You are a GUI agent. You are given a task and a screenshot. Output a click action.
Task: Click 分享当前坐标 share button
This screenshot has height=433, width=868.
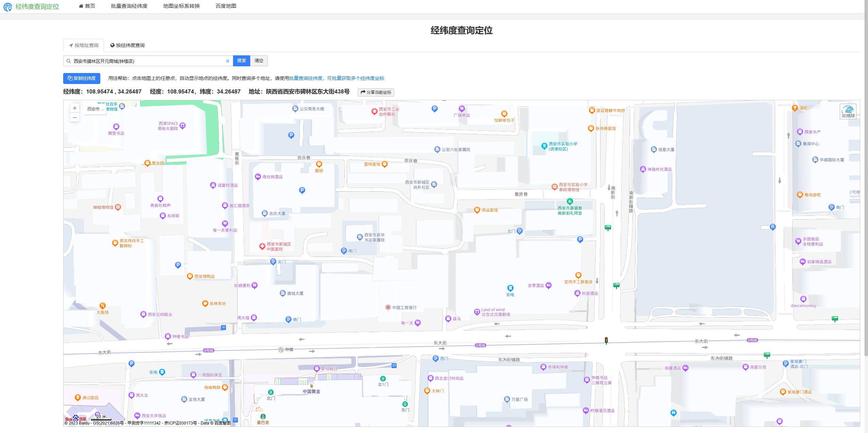376,92
